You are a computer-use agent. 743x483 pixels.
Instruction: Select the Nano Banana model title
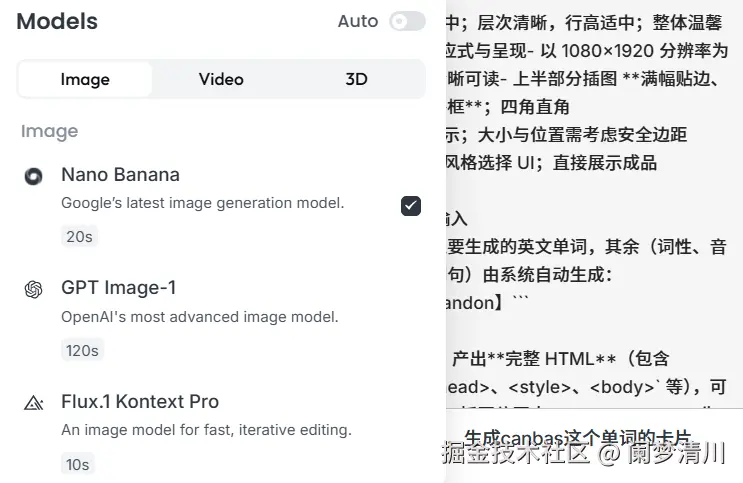tap(120, 175)
